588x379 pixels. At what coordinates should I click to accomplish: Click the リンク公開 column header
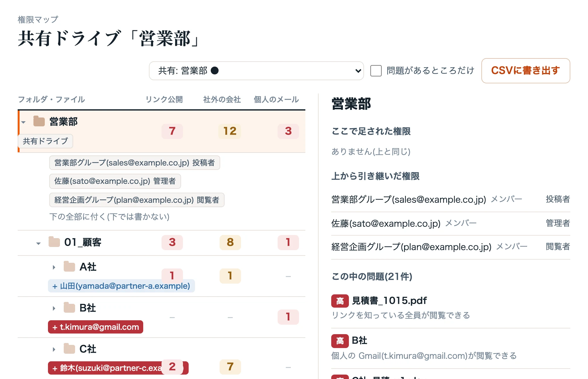click(164, 99)
